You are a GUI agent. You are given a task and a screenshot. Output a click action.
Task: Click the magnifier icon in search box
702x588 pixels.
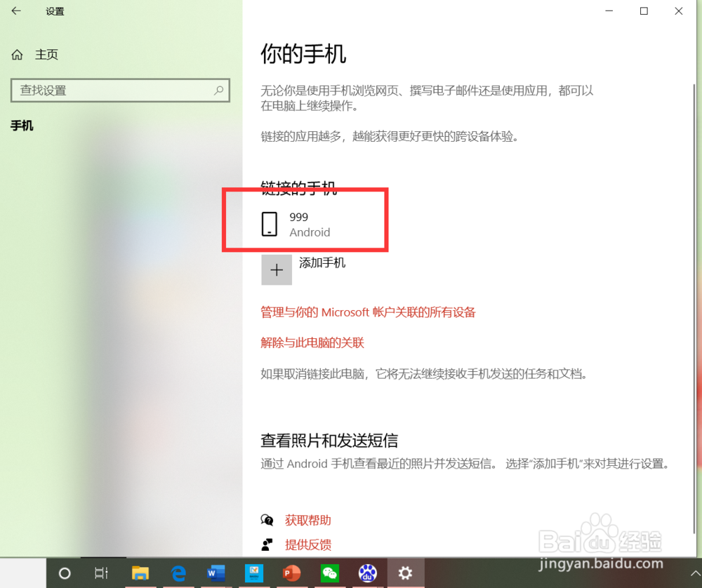[218, 90]
